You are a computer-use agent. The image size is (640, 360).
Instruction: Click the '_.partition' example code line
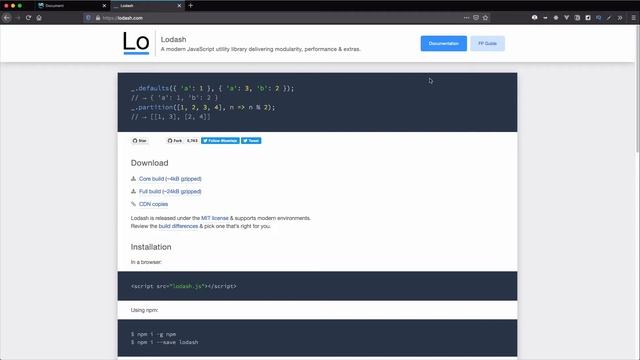(x=203, y=107)
